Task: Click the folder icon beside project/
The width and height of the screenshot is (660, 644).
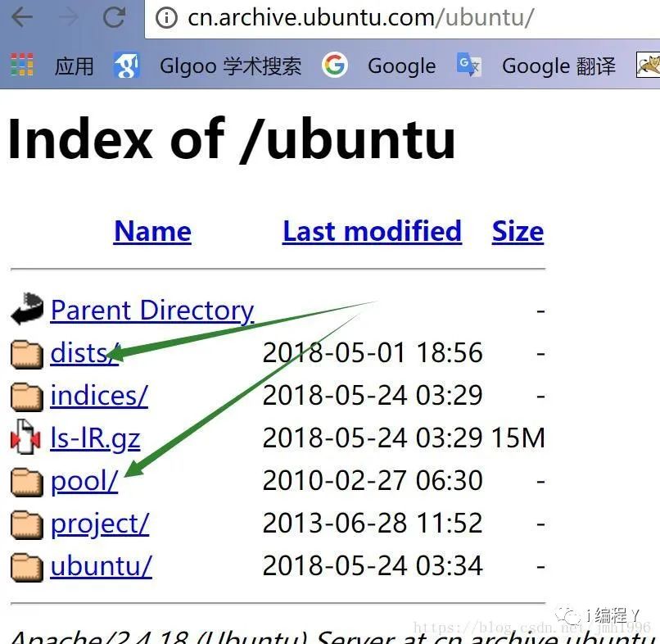Action: 26,525
